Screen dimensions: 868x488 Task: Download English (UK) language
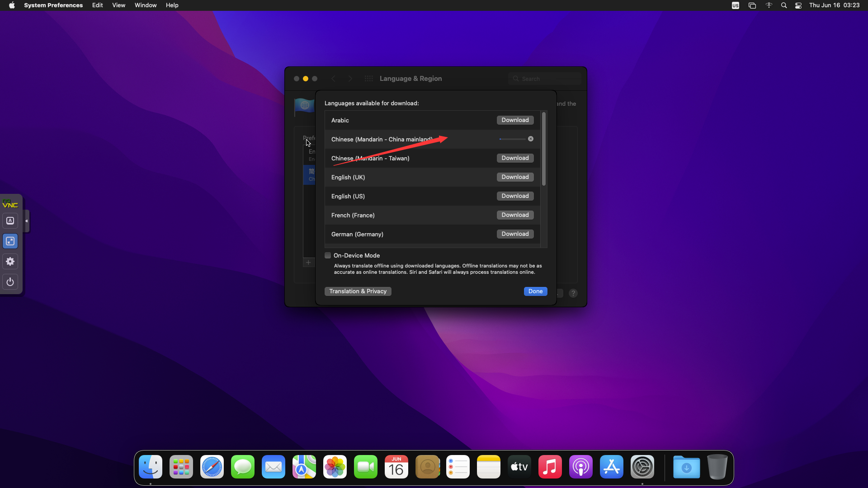[515, 177]
